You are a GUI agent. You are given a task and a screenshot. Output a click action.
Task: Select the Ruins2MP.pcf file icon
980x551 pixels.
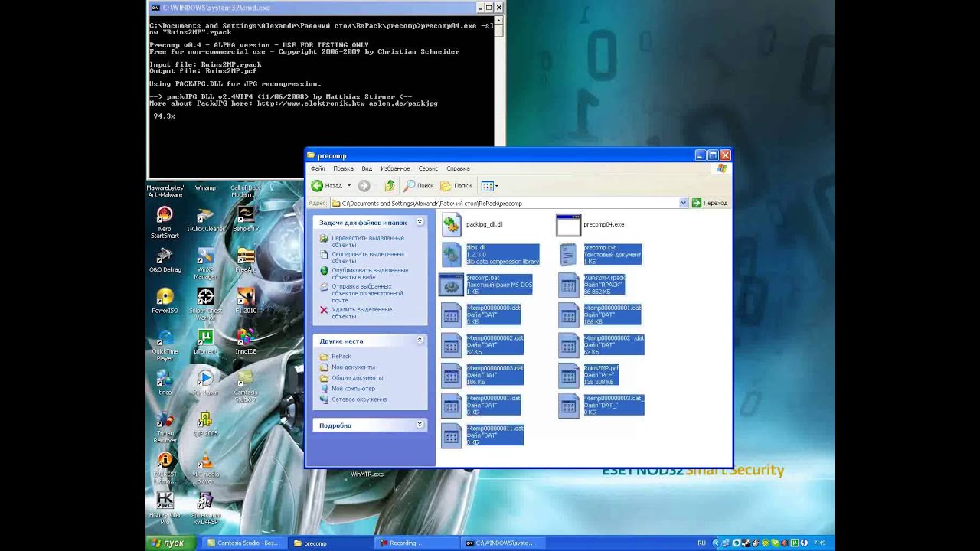click(568, 375)
